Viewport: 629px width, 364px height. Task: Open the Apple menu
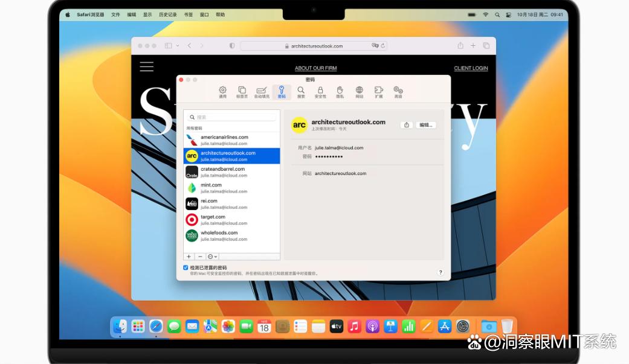[x=68, y=14]
